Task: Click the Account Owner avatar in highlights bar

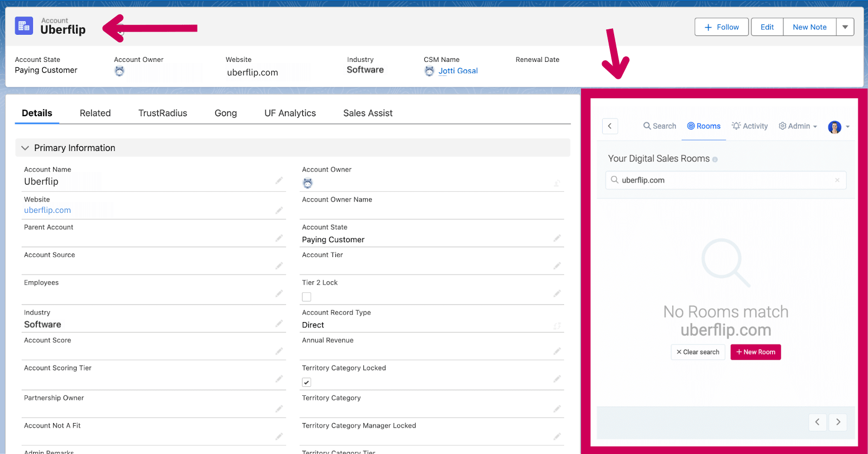Action: [119, 71]
